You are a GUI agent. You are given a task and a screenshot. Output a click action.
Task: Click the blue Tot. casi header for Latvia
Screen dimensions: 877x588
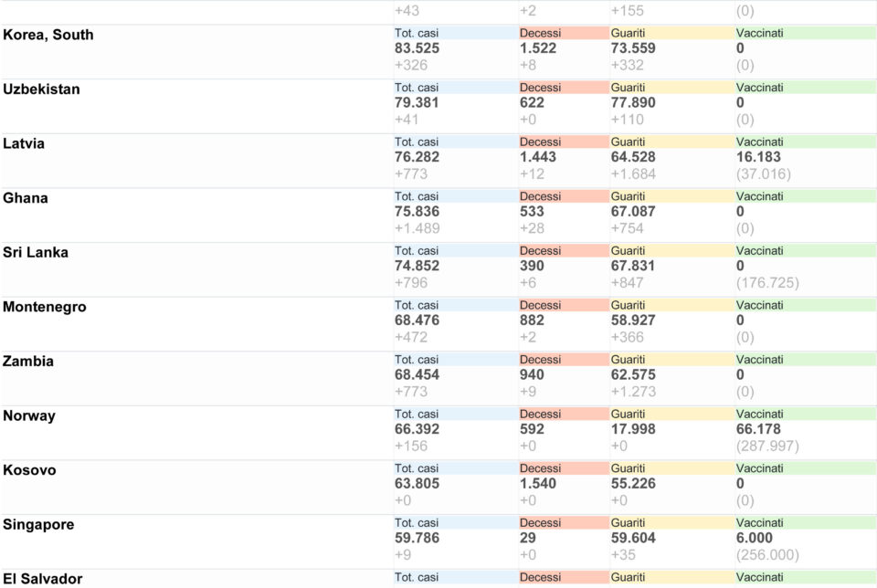pos(457,142)
